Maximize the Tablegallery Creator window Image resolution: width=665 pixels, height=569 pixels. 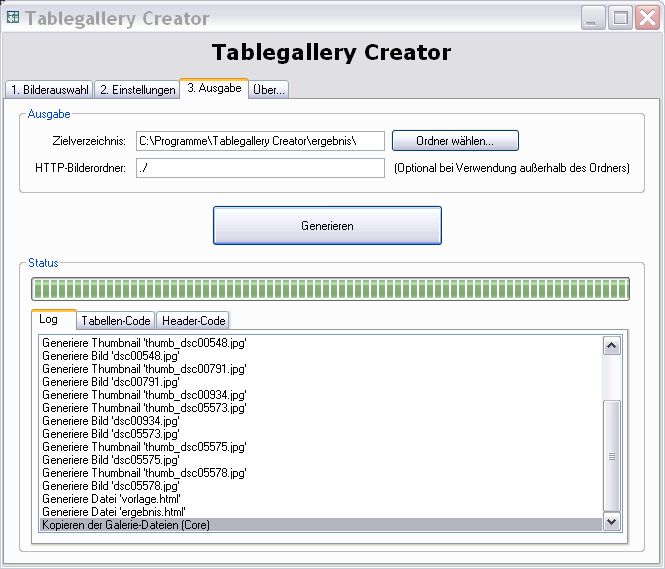(620, 18)
